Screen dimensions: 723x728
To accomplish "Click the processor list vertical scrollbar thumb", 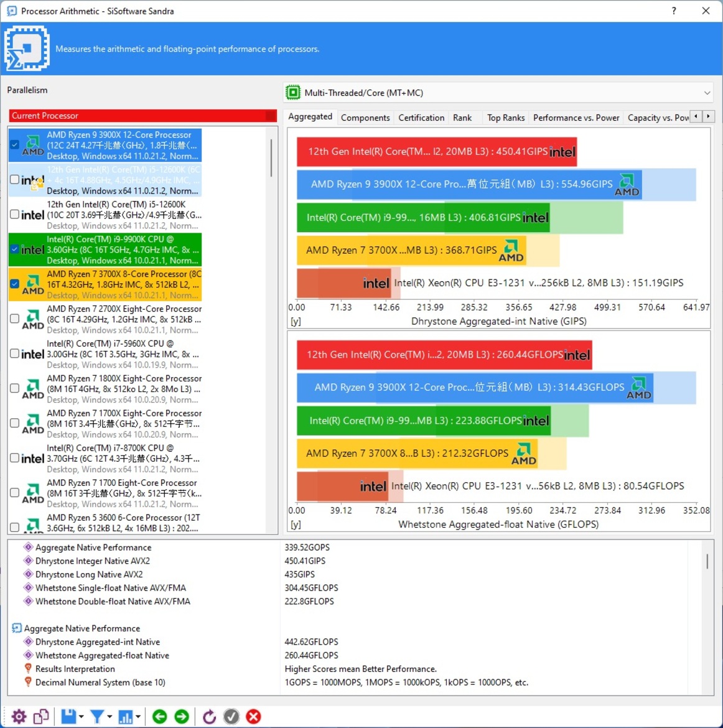I will pyautogui.click(x=271, y=158).
